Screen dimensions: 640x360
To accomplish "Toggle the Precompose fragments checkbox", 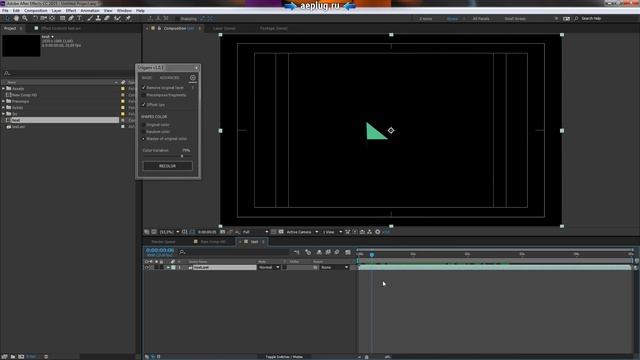I will point(143,95).
